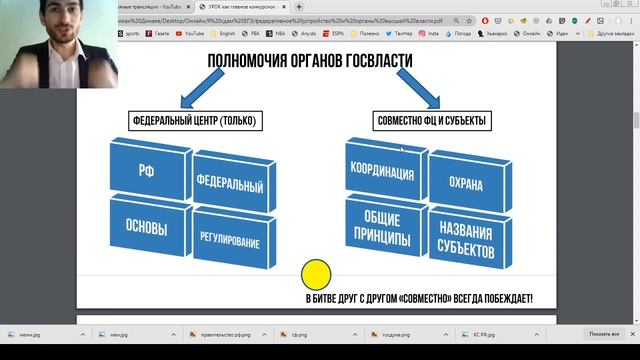
Task: Close the YouTube трансляции tab
Action: 188,7
